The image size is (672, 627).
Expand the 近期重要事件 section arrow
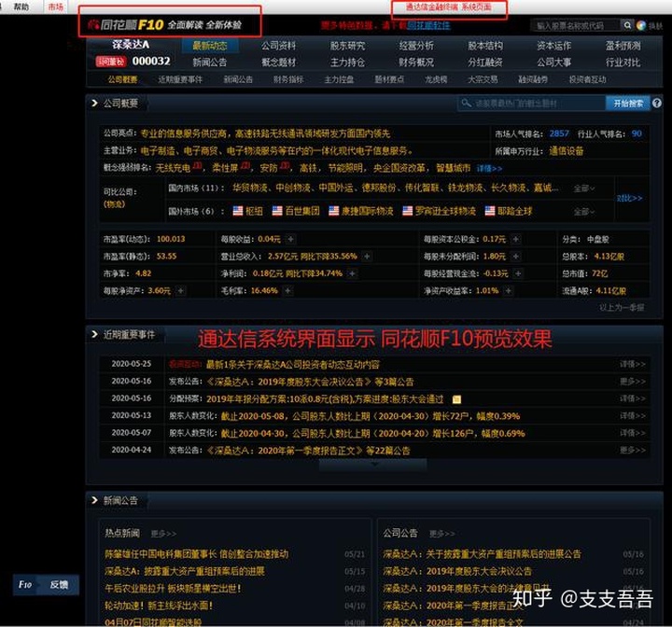(x=94, y=334)
